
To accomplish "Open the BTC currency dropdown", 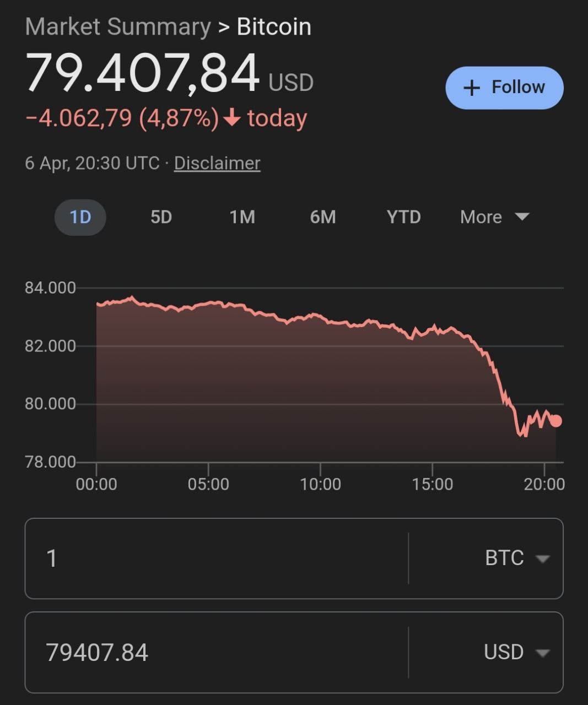I will click(x=516, y=558).
